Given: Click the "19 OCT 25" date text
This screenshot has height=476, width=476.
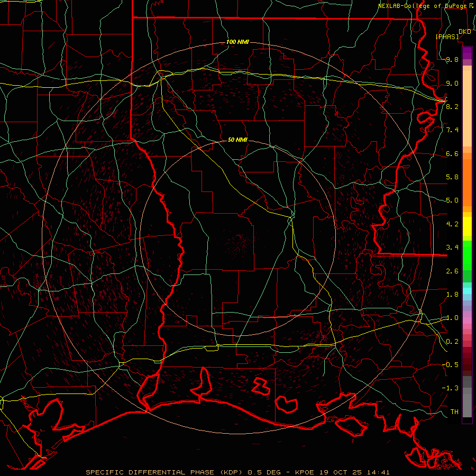Looking at the screenshot, I should tap(340, 472).
